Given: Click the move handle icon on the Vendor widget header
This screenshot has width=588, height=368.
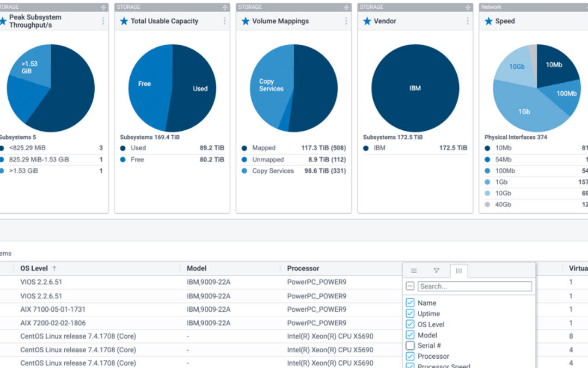Looking at the screenshot, I should pyautogui.click(x=468, y=7).
